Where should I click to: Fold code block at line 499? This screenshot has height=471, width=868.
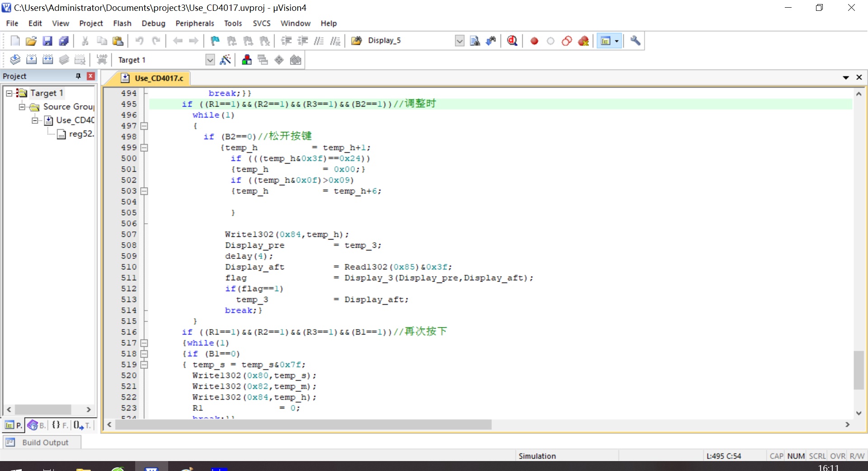144,147
